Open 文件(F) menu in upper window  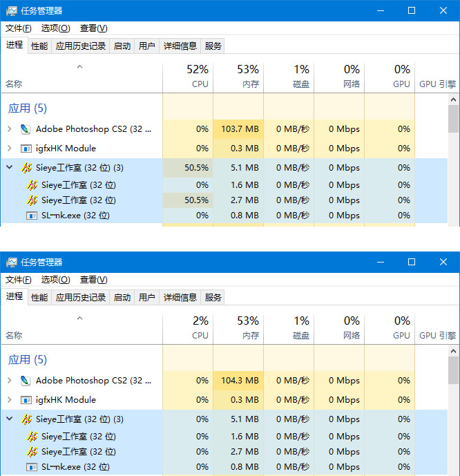pos(19,28)
